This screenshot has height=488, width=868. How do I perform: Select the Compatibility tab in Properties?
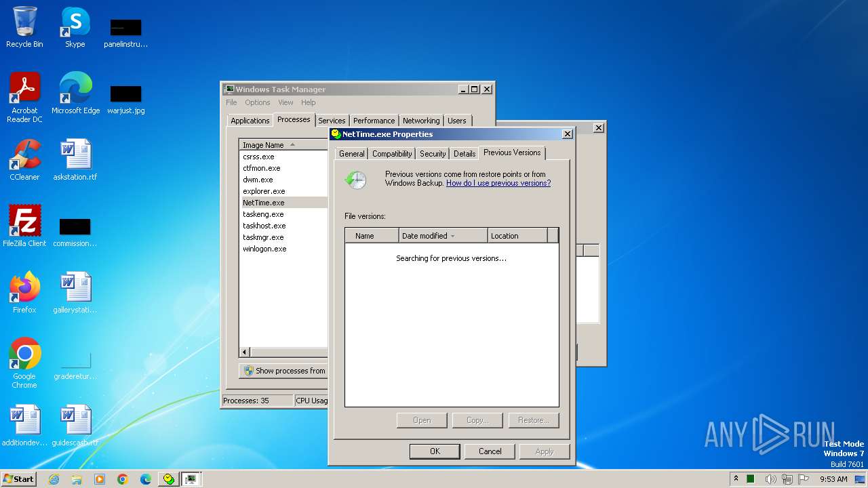tap(392, 154)
